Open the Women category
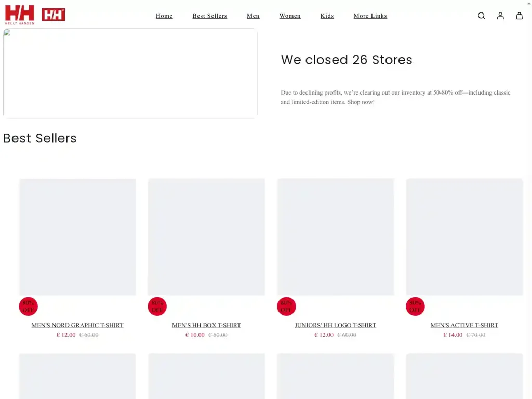This screenshot has width=532, height=399. [x=289, y=16]
